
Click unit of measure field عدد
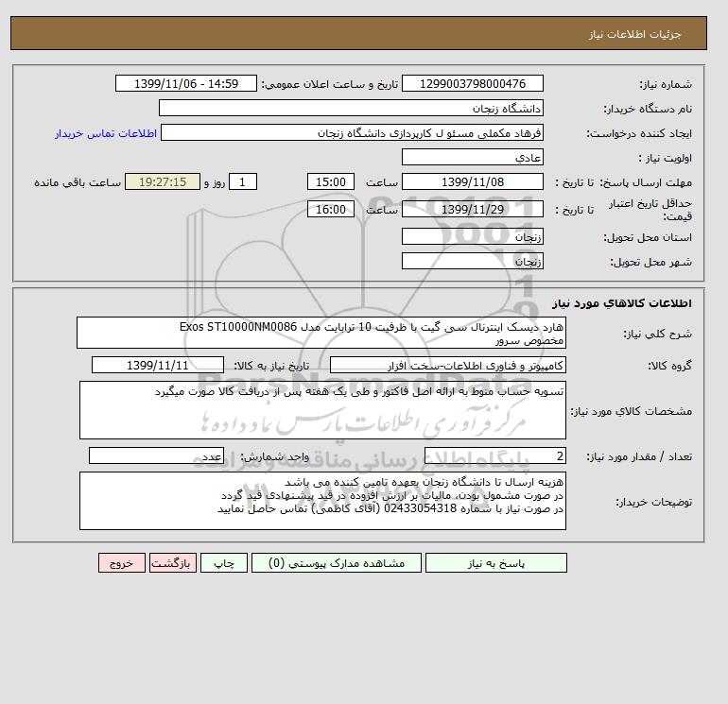156,456
